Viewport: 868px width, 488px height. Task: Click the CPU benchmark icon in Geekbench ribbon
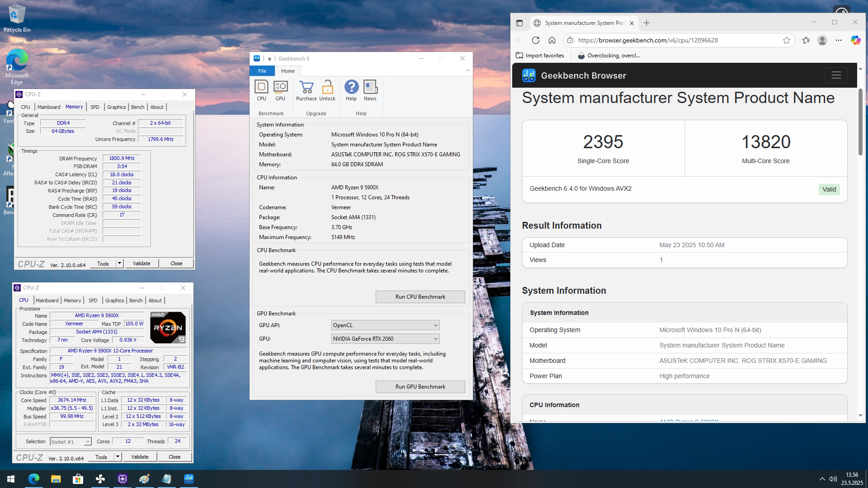coord(262,90)
